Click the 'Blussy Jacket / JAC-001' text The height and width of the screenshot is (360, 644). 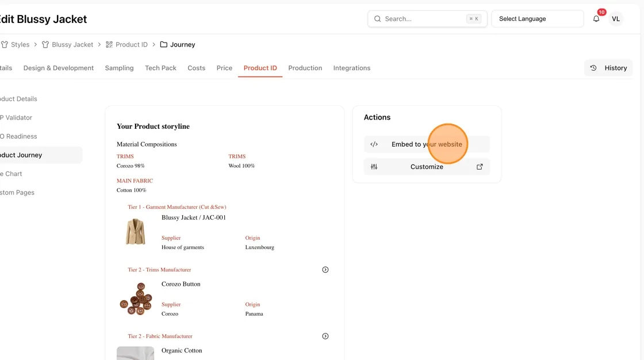[x=193, y=217]
